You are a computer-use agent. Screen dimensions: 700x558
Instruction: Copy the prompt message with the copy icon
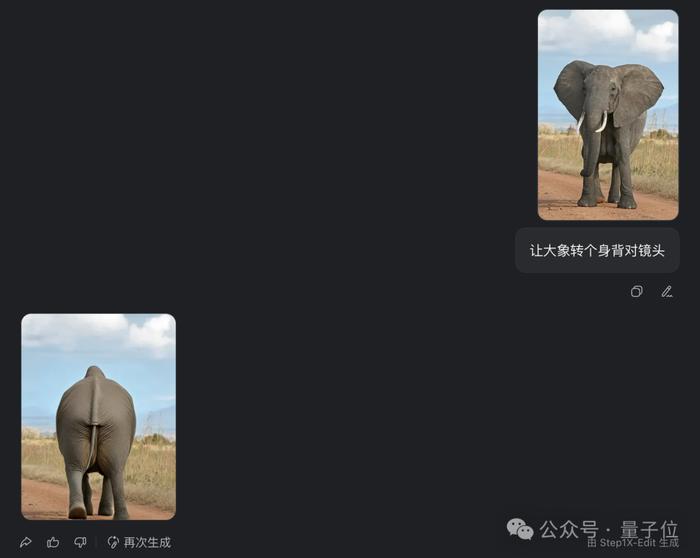click(637, 291)
